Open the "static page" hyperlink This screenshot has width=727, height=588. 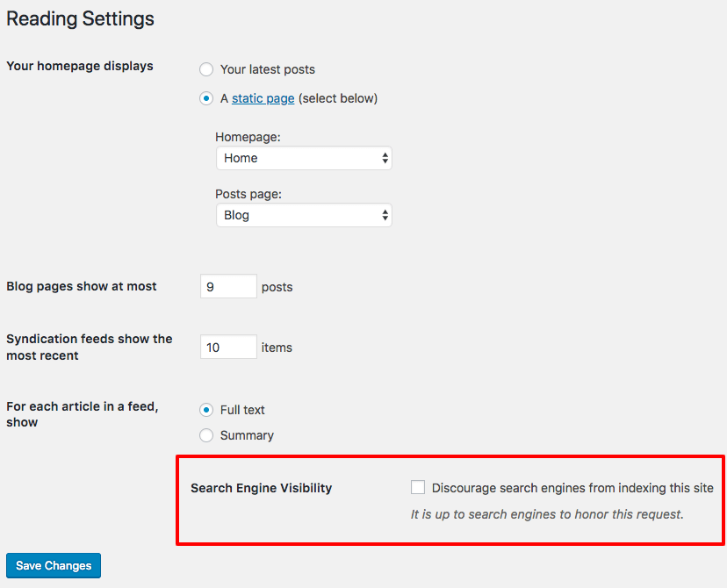263,98
